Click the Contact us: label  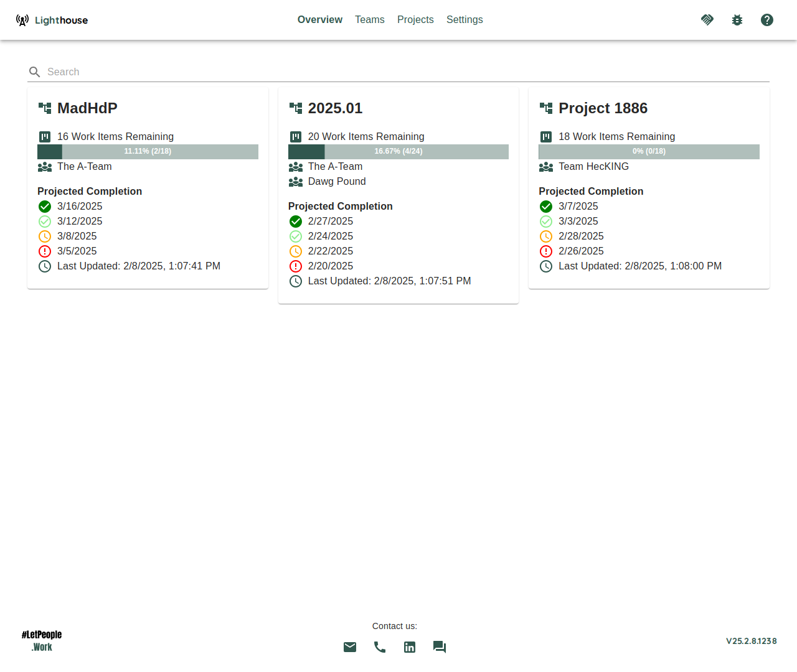coord(395,626)
